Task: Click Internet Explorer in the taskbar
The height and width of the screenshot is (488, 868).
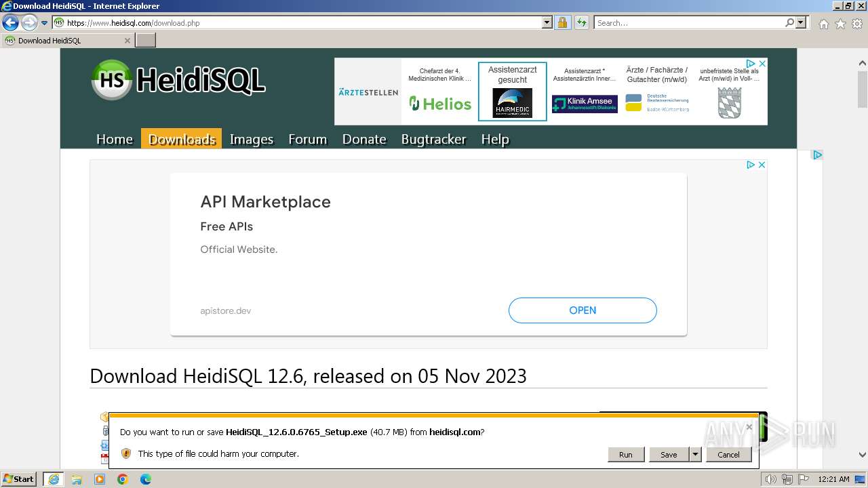Action: click(x=54, y=479)
